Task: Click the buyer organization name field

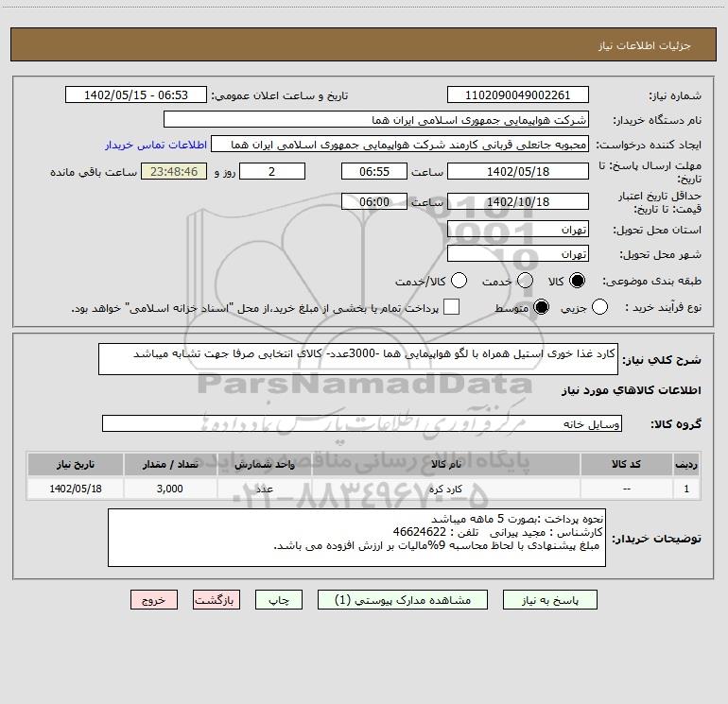Action: point(376,120)
